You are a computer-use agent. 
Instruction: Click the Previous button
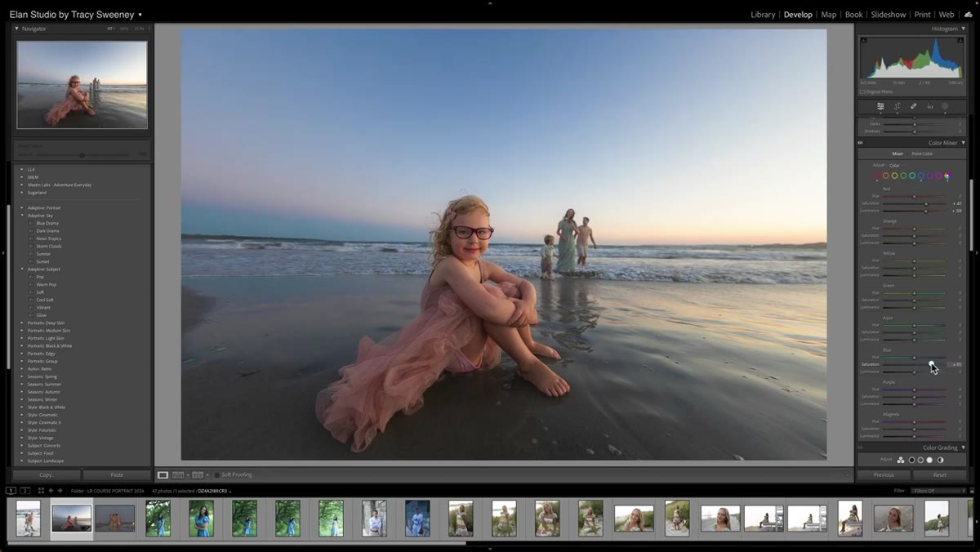[x=884, y=474]
